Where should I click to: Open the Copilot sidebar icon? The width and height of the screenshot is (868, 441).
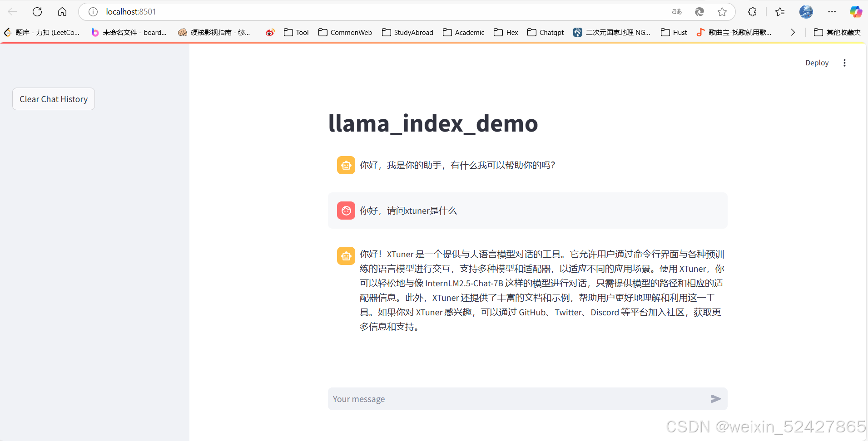tap(856, 12)
